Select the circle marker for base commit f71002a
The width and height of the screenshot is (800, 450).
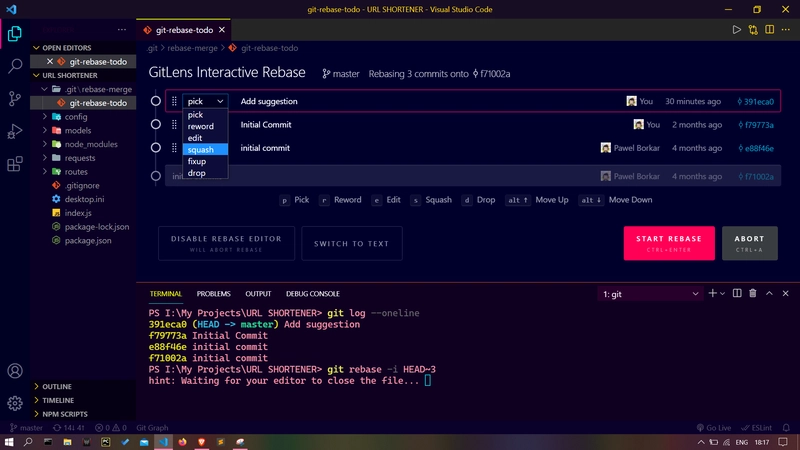coord(156,176)
